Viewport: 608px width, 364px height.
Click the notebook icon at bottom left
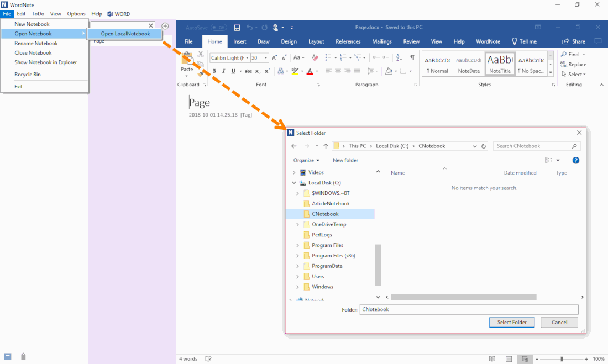click(8, 356)
